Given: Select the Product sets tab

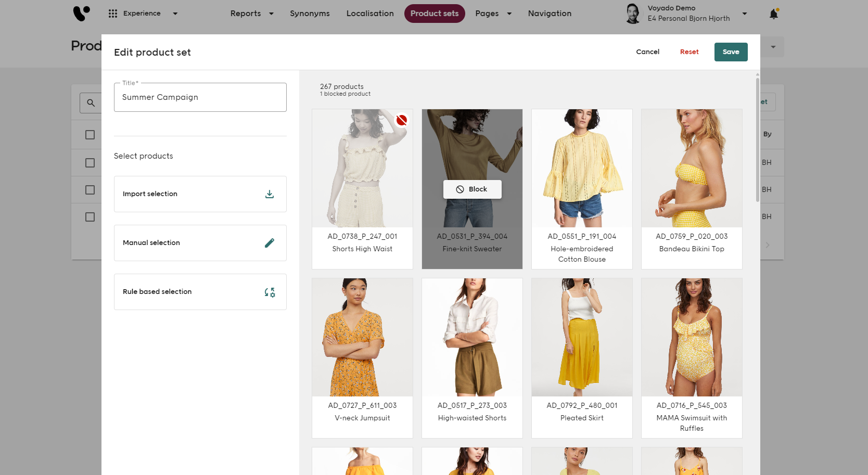Looking at the screenshot, I should pos(435,14).
